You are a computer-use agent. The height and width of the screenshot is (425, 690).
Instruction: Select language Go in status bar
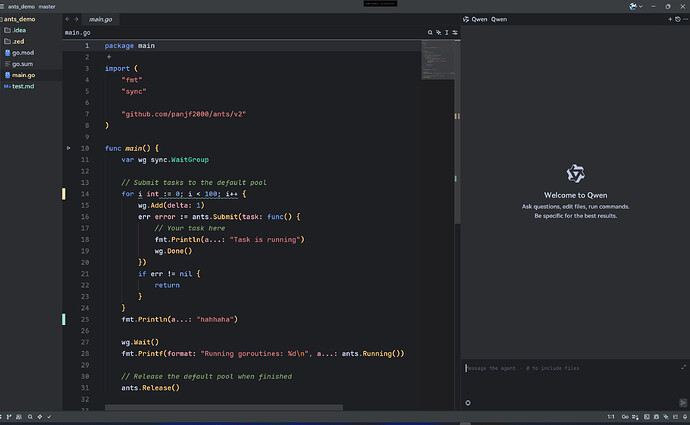point(625,417)
